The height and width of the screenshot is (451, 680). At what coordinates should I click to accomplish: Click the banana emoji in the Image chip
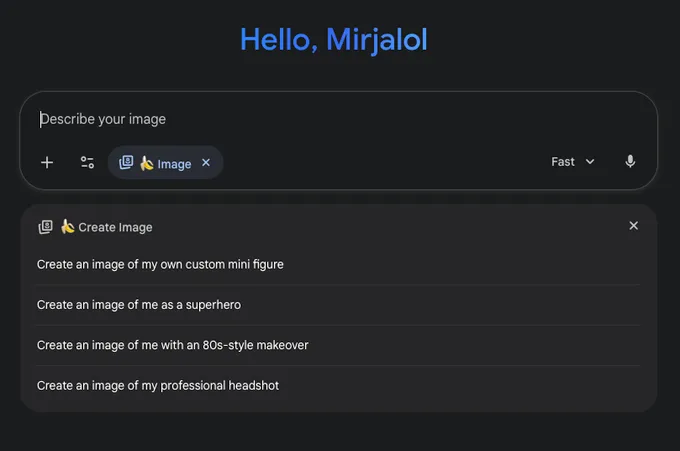click(x=146, y=163)
